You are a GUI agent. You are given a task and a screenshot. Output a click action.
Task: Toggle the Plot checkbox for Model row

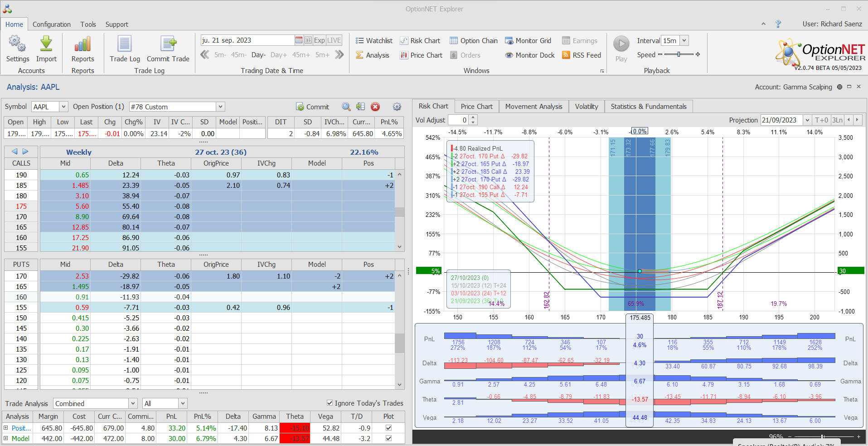coord(388,438)
